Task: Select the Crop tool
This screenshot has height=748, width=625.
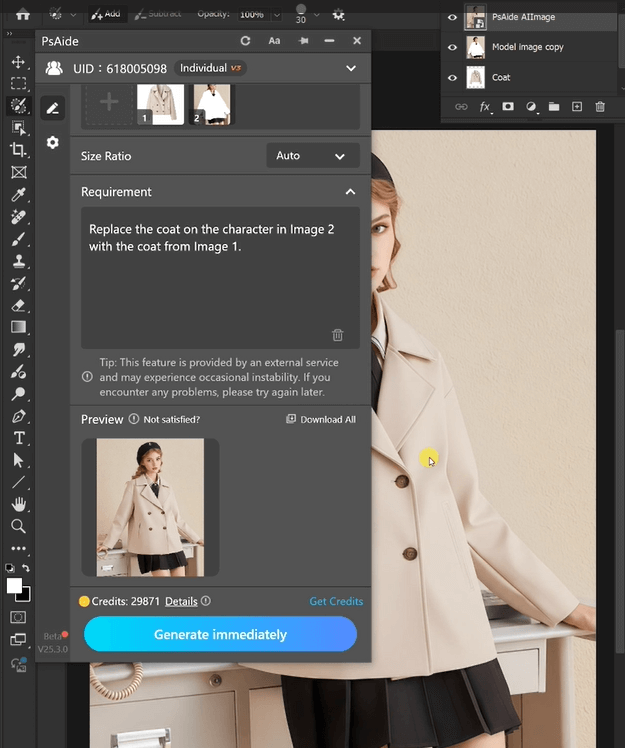Action: [18, 149]
